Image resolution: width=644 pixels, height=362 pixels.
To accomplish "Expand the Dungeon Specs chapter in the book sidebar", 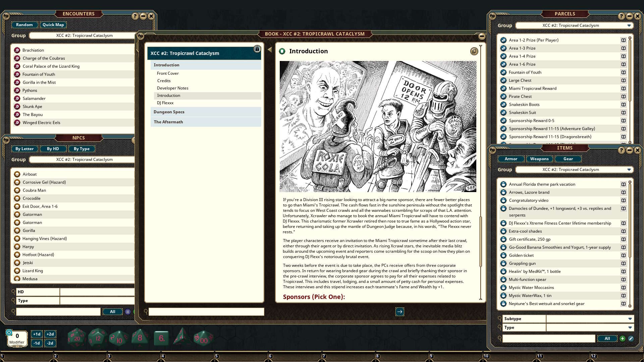I will 169,112.
